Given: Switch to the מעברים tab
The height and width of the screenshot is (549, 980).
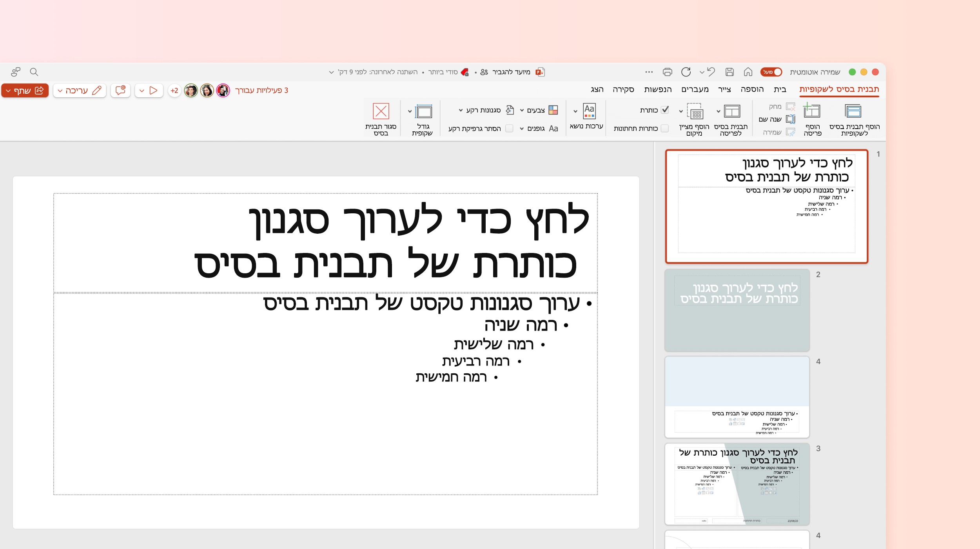Looking at the screenshot, I should [x=695, y=89].
